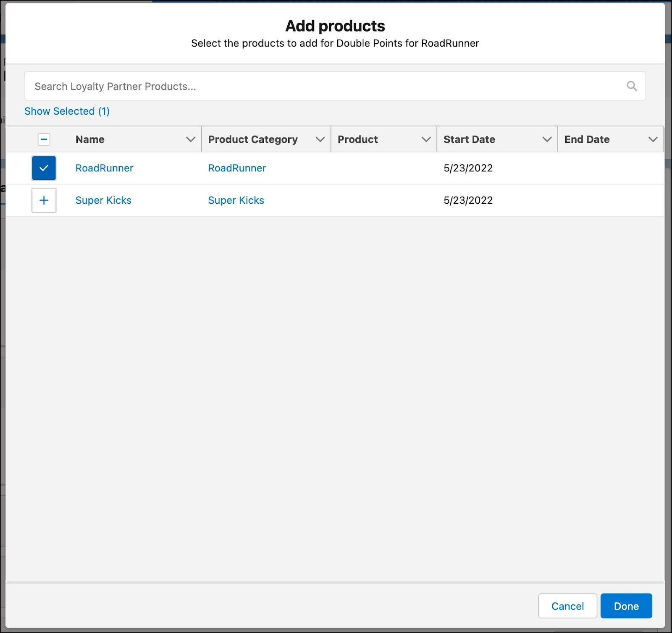The height and width of the screenshot is (633, 672).
Task: Open the RoadRunner name link
Action: [x=104, y=168]
